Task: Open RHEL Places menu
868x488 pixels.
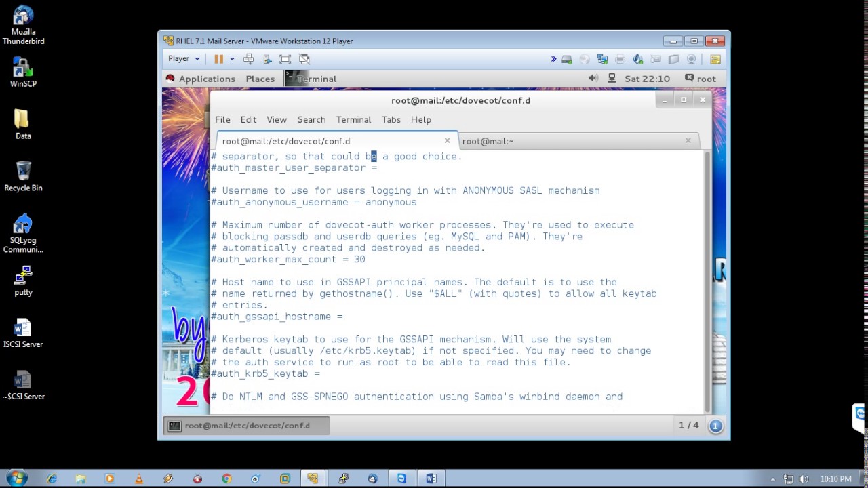Action: coord(260,79)
